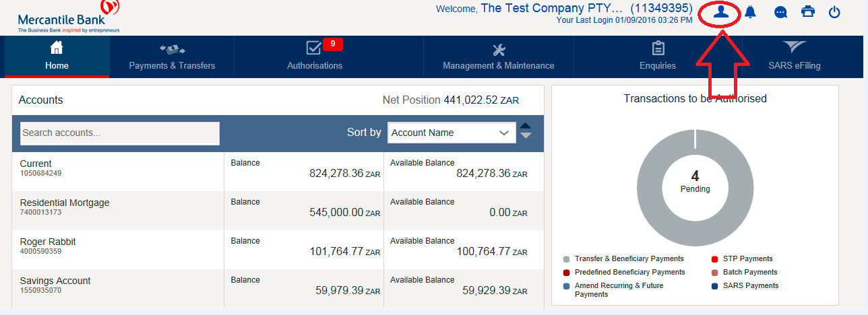Image resolution: width=868 pixels, height=315 pixels.
Task: Select the Home tab
Action: coord(57,57)
